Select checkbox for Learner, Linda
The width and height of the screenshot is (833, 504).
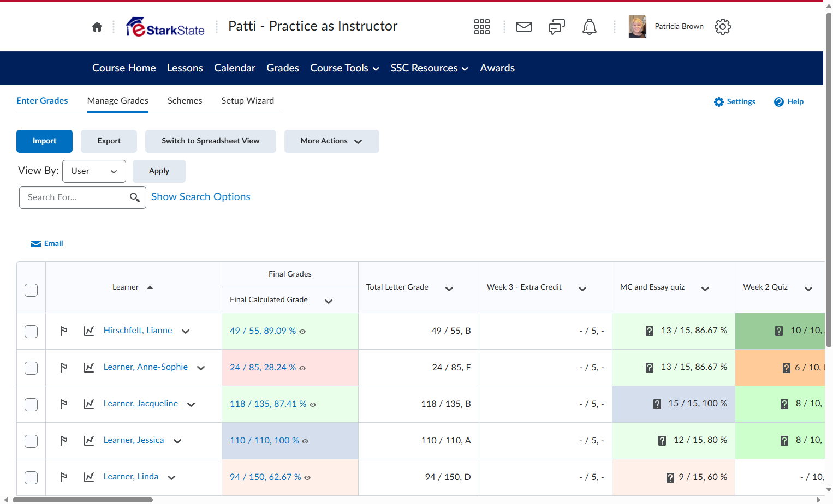pyautogui.click(x=31, y=478)
